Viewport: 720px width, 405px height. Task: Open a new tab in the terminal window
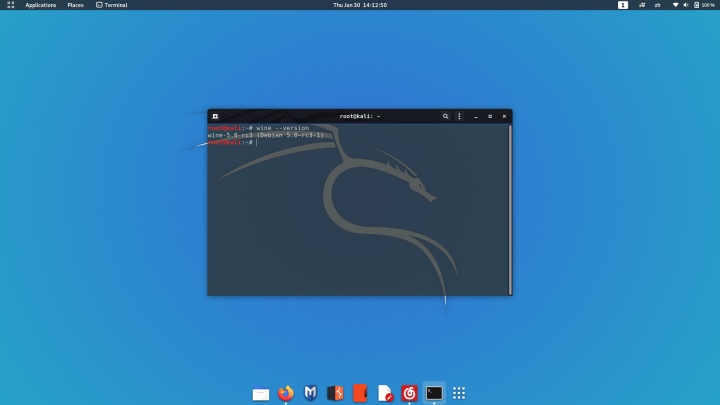pos(215,116)
